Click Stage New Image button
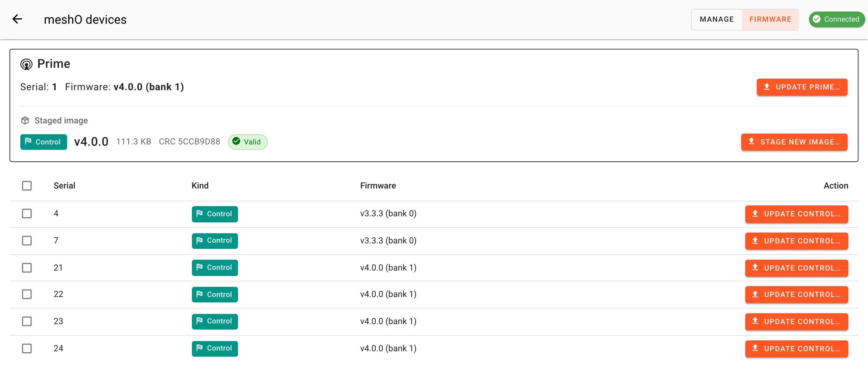This screenshot has height=377, width=868. (x=794, y=142)
